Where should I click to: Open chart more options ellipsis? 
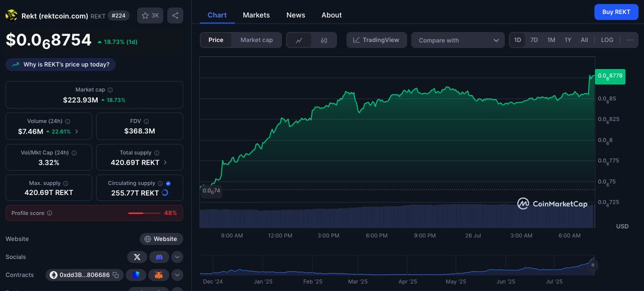click(x=630, y=40)
